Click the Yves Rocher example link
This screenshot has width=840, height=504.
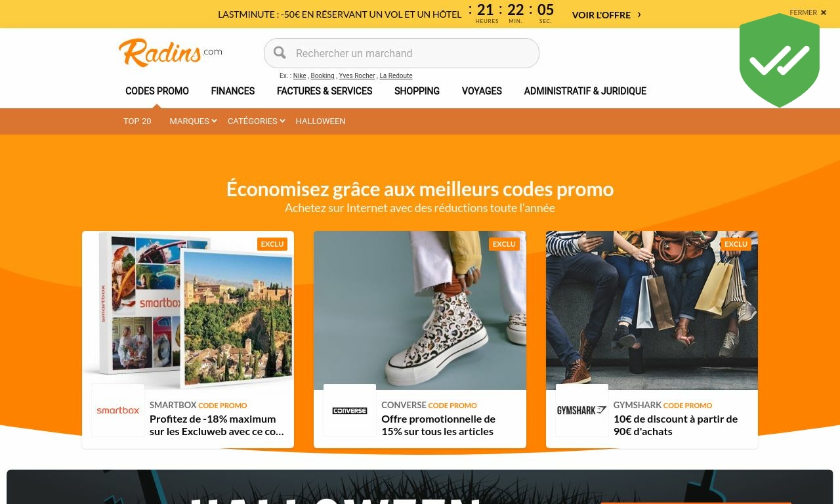(357, 76)
